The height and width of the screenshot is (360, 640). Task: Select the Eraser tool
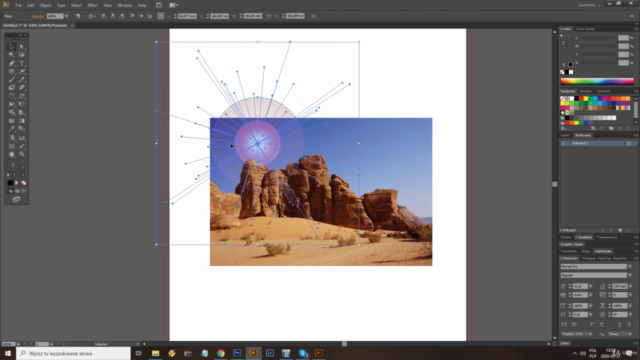(22, 87)
